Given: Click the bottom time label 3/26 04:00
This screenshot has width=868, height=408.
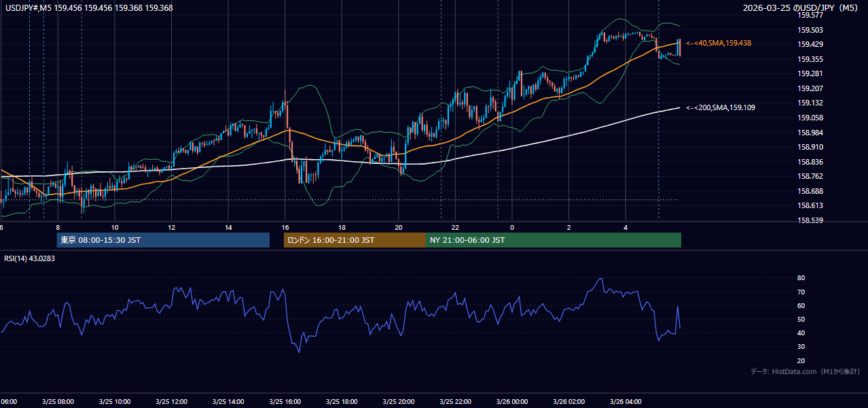Looking at the screenshot, I should click(626, 402).
